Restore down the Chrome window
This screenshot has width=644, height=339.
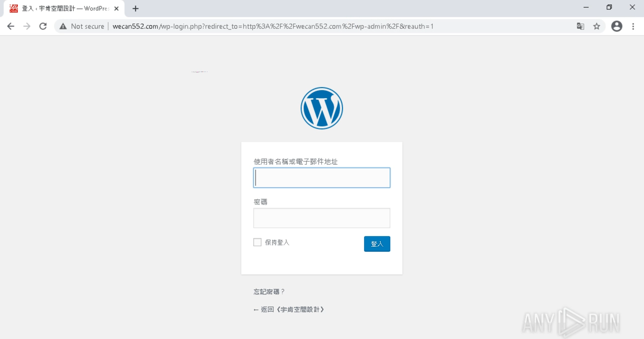coord(609,7)
